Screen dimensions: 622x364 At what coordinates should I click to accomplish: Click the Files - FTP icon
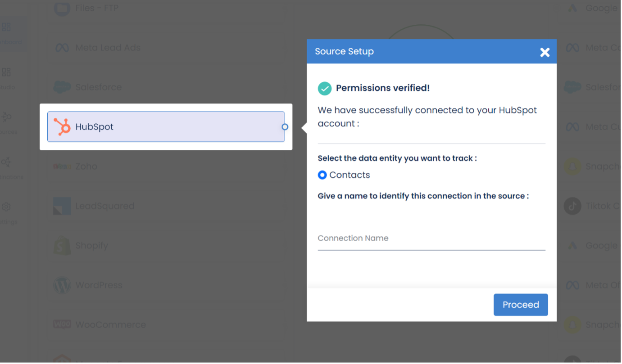62,8
